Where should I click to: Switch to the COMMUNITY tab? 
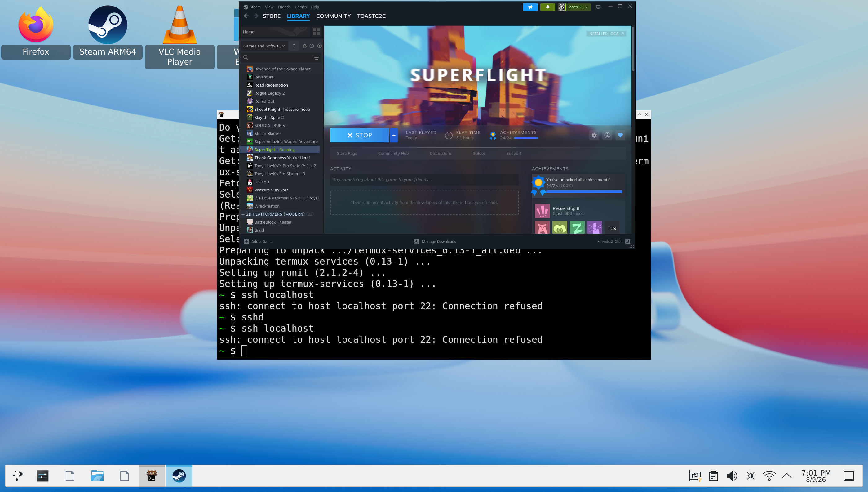333,16
